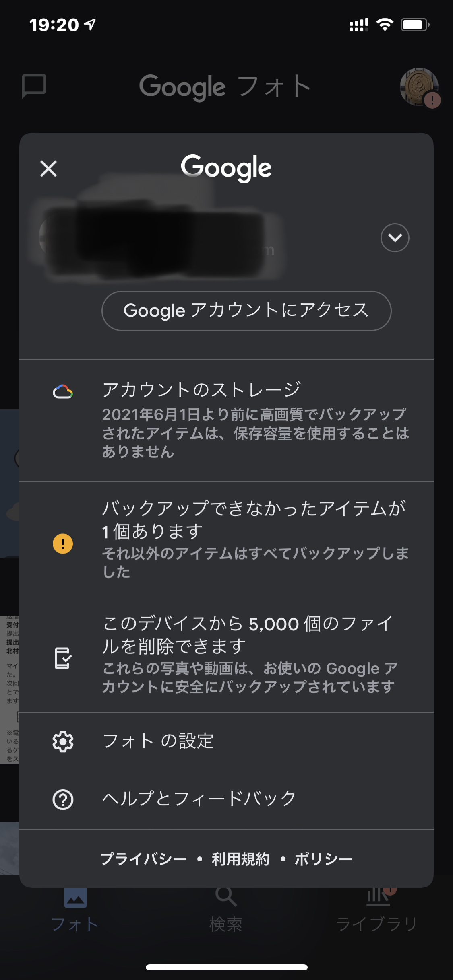Tap the free-up device space icon

[63, 658]
